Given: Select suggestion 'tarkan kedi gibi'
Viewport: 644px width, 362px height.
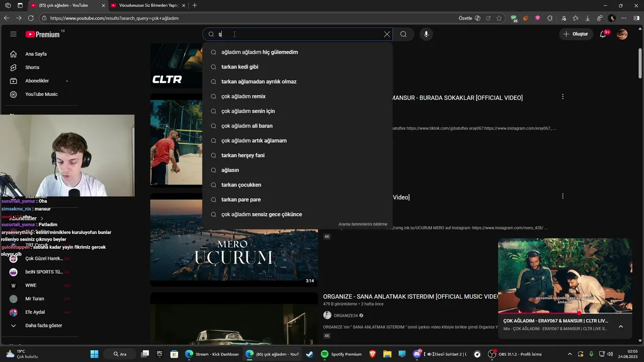Looking at the screenshot, I should (x=297, y=67).
